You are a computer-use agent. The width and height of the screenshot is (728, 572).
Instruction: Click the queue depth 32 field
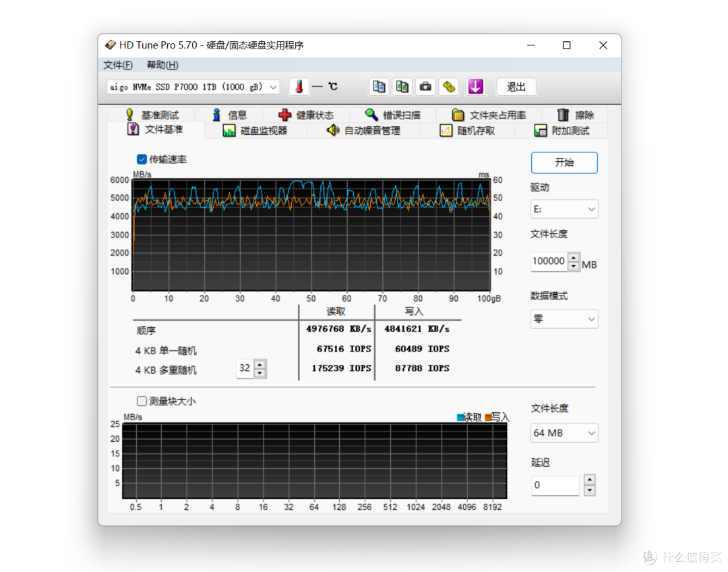pos(245,369)
